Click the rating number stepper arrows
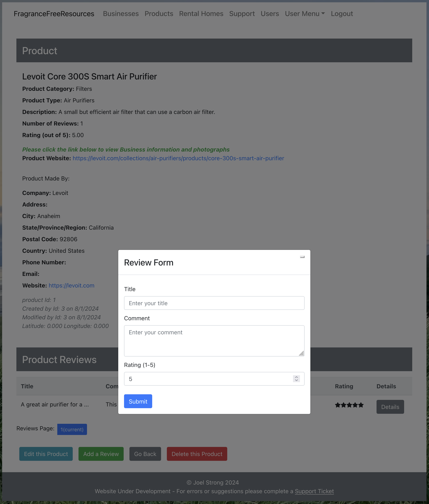This screenshot has height=504, width=429. click(296, 379)
